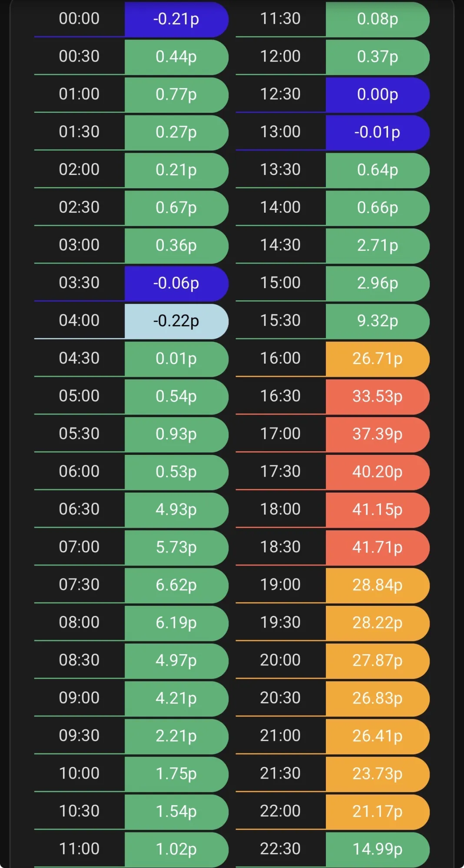Screen dimensions: 464x868
Task: Select the -0.01p price at 13:00
Action: pyautogui.click(x=377, y=132)
